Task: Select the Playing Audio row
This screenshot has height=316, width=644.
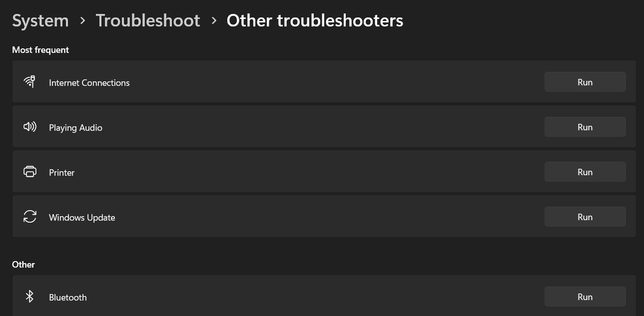Action: (x=300, y=127)
